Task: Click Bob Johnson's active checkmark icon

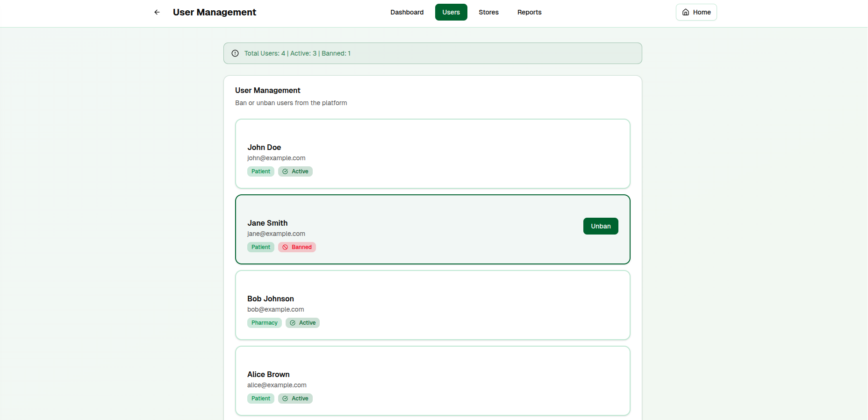Action: (x=293, y=323)
